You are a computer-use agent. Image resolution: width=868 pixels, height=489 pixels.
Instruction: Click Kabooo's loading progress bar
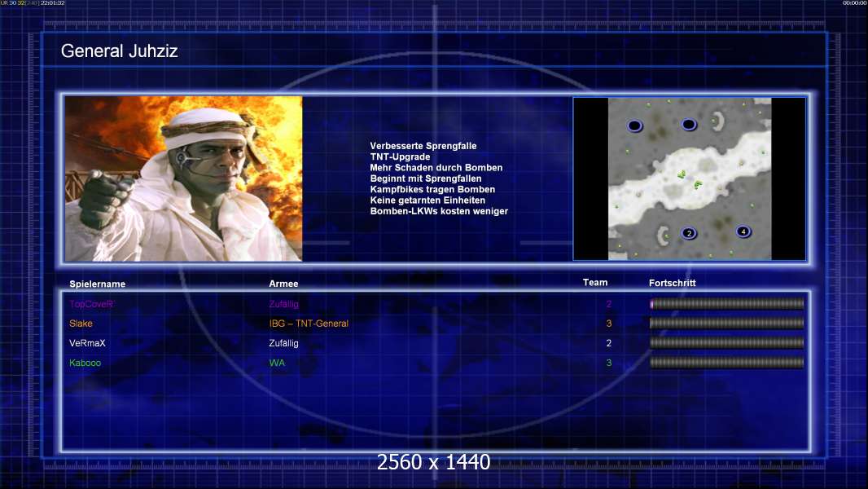(x=727, y=363)
